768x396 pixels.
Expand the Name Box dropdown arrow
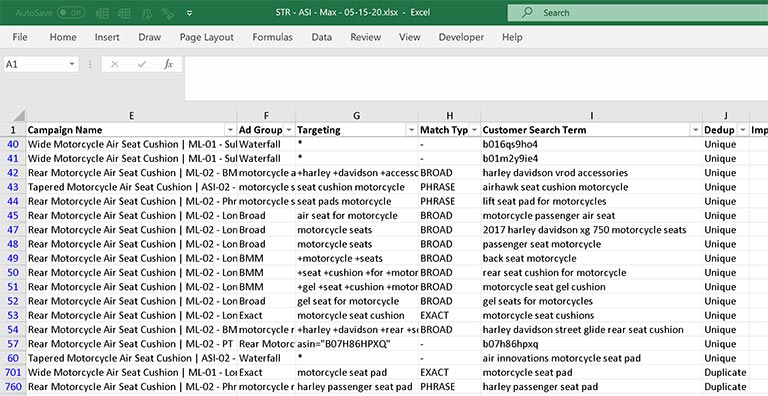coord(72,64)
